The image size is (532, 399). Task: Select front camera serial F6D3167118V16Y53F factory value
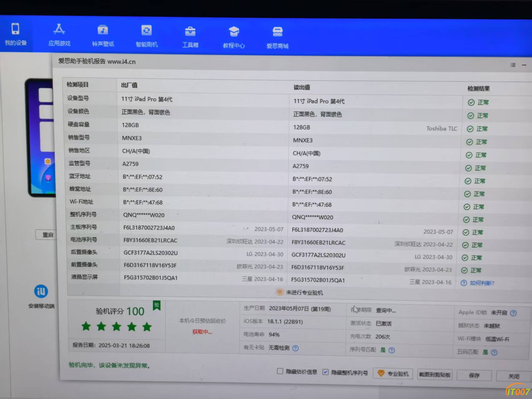pyautogui.click(x=150, y=265)
